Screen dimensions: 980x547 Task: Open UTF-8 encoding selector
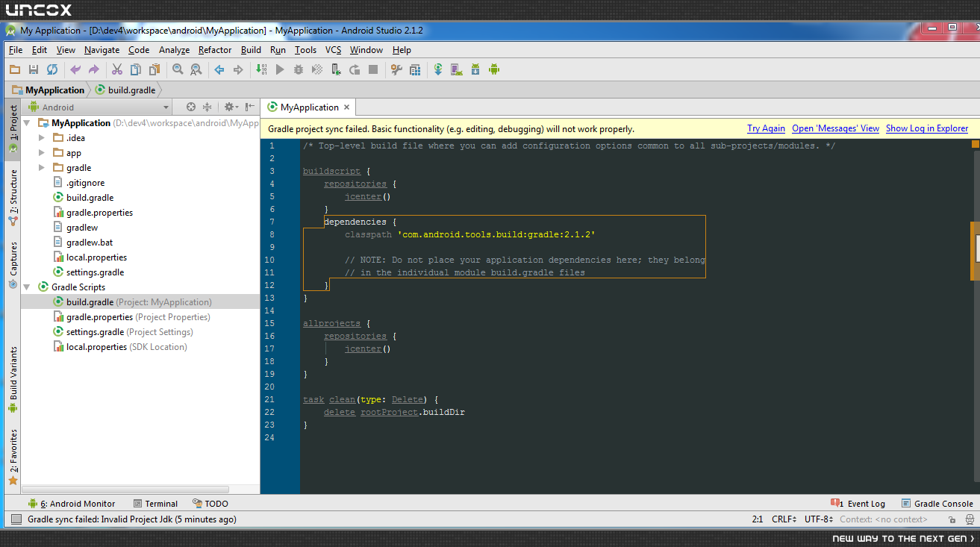(818, 519)
